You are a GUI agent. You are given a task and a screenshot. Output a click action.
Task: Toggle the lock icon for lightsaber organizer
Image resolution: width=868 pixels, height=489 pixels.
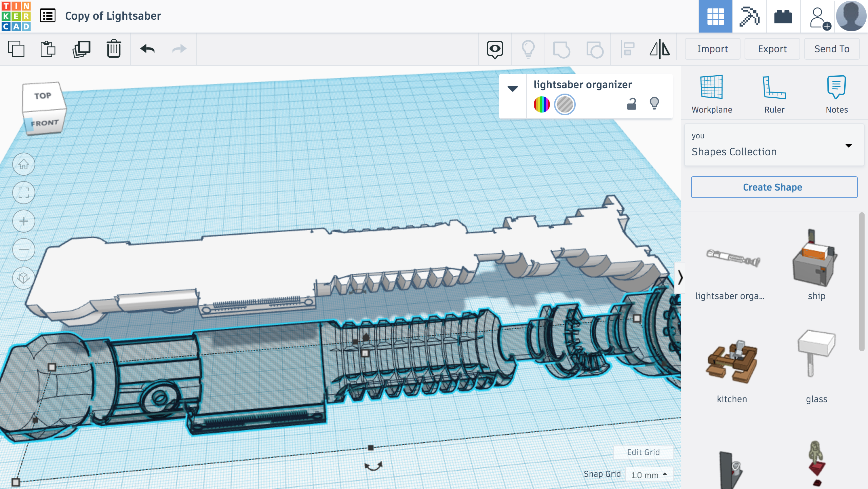pyautogui.click(x=632, y=104)
